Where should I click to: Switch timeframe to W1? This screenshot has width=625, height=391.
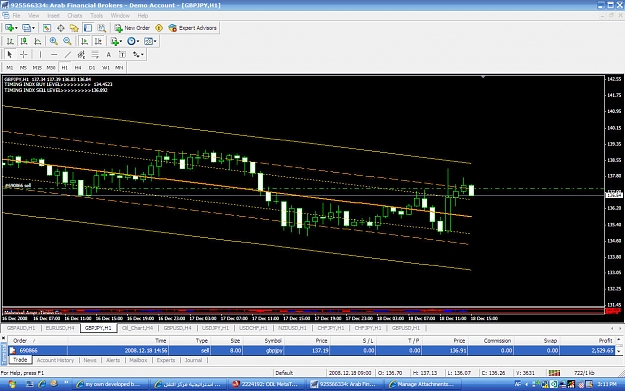(106, 68)
